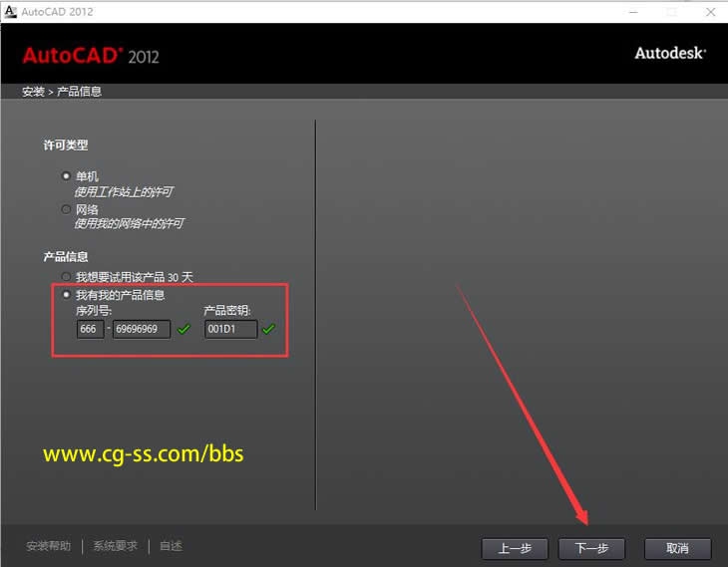Viewport: 728px width, 567px height.
Task: Click the AutoCAD icon in title bar
Action: coord(10,12)
